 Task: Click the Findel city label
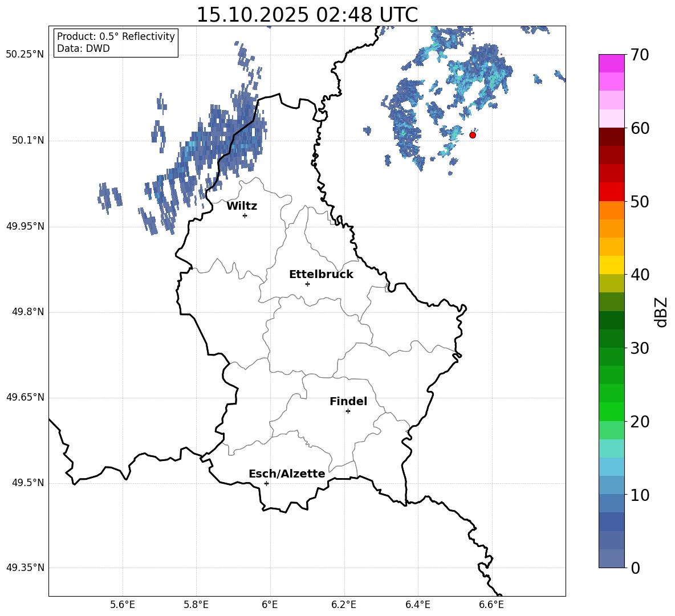pos(348,402)
